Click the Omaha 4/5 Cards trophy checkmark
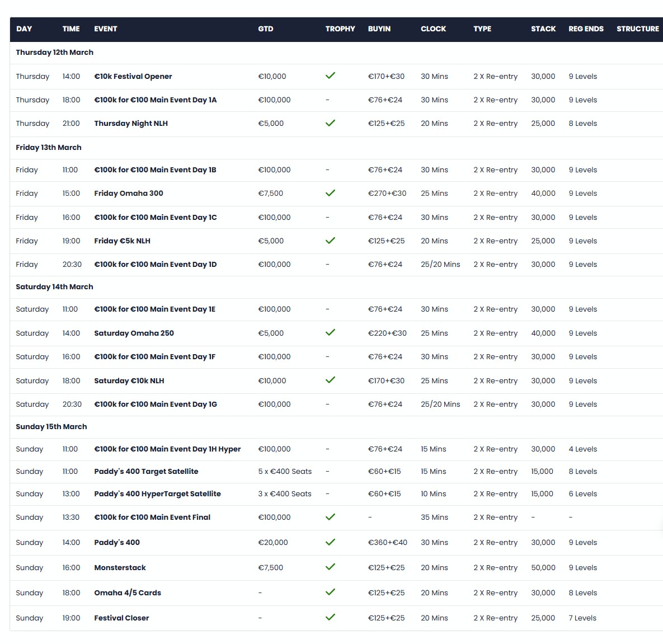This screenshot has width=663, height=644. 330,592
